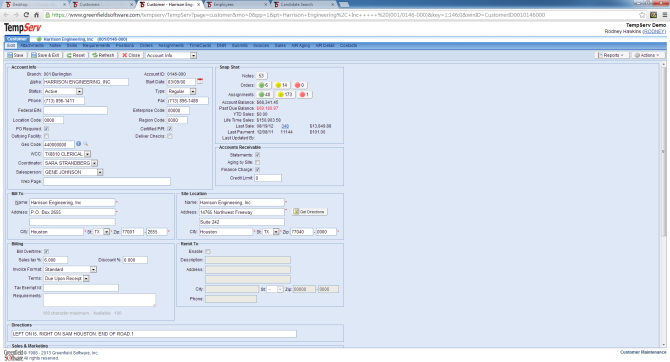Screen dimensions: 670x362
Task: Bookmark the page with the star icon
Action: coord(642,15)
